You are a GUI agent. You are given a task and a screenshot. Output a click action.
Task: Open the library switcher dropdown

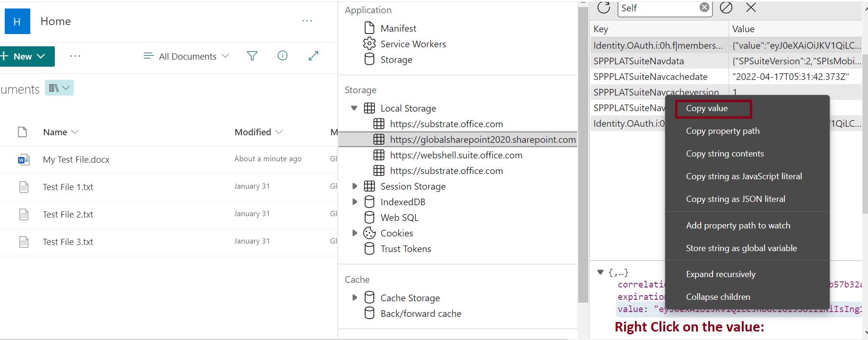(x=59, y=88)
